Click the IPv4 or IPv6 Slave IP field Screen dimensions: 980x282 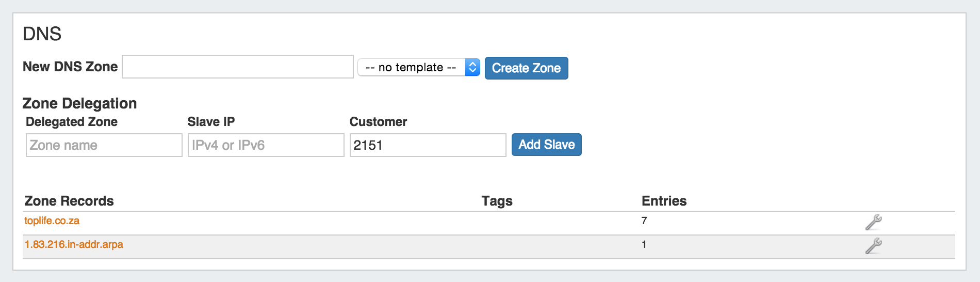tap(266, 145)
